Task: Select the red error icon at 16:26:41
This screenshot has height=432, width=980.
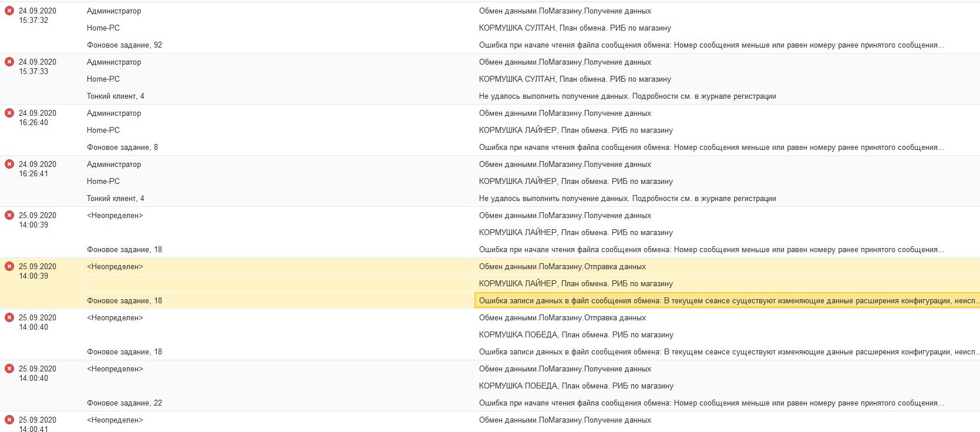Action: (9, 165)
